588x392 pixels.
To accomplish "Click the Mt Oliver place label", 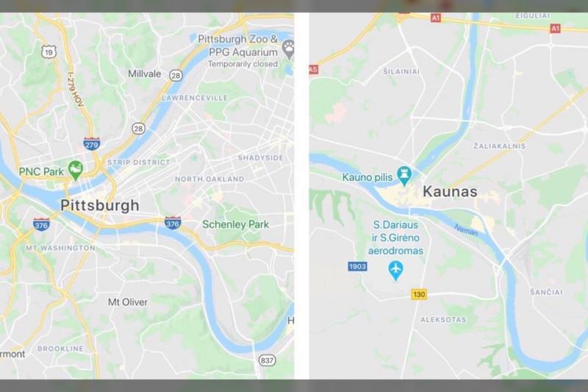I will 128,302.
